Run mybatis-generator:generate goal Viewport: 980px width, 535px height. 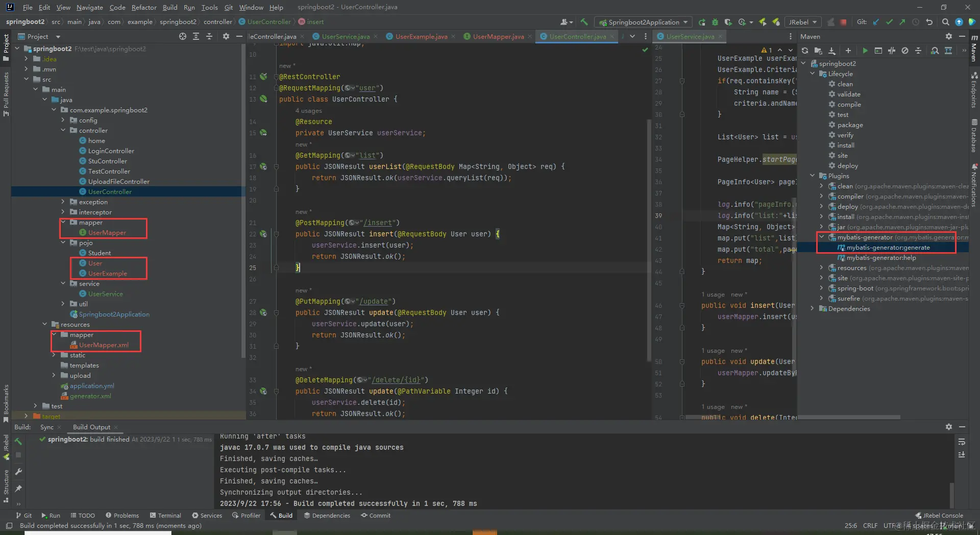[x=888, y=248]
